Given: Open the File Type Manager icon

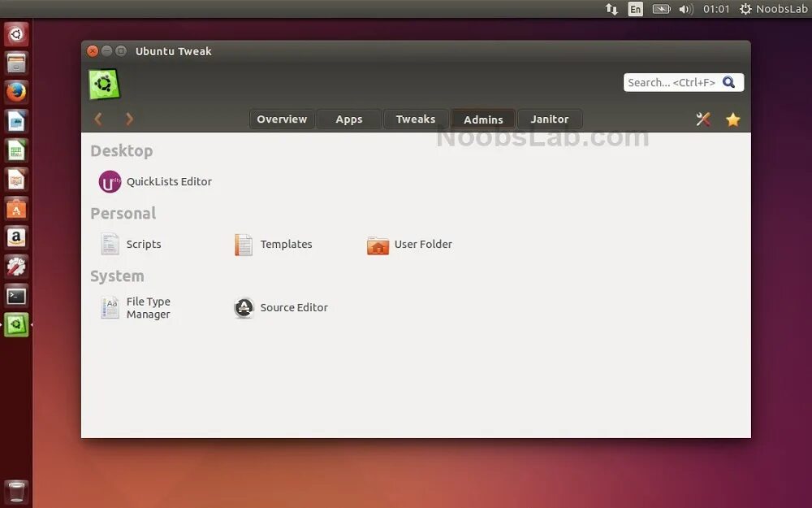Looking at the screenshot, I should (110, 307).
